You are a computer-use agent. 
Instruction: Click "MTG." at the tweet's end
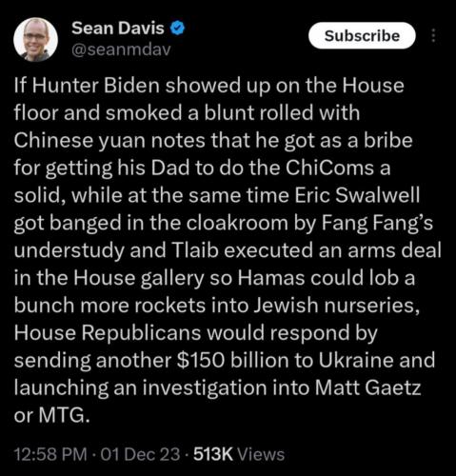coord(63,415)
